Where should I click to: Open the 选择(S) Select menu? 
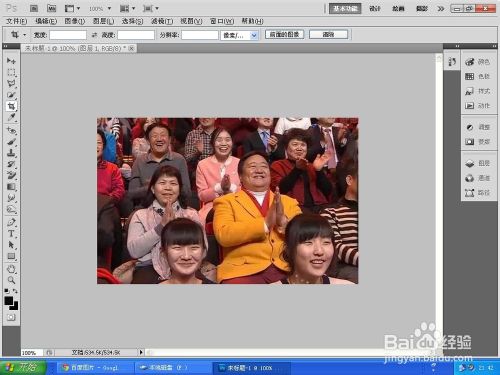click(132, 21)
